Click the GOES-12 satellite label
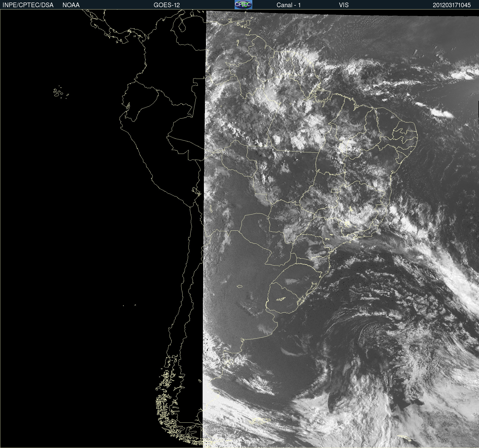 (167, 5)
